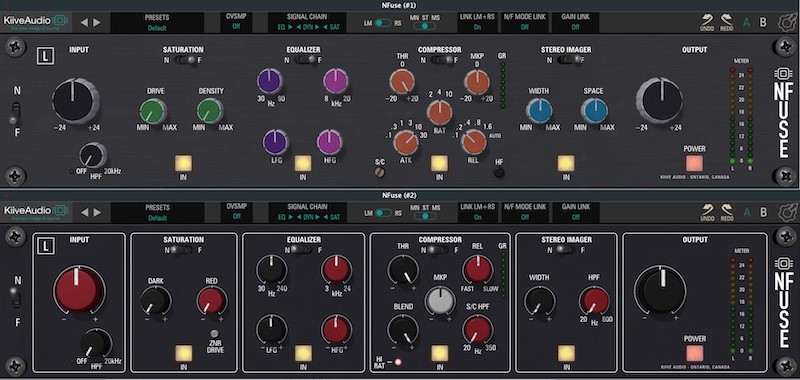The image size is (800, 380).
Task: Open GAIN LINK dropdown in NFuse #1
Action: (x=576, y=22)
